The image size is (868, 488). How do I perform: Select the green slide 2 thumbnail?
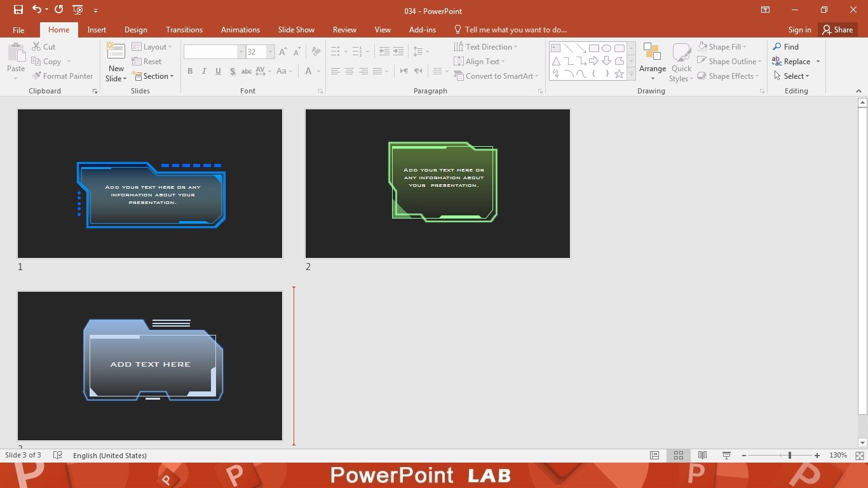pos(438,184)
